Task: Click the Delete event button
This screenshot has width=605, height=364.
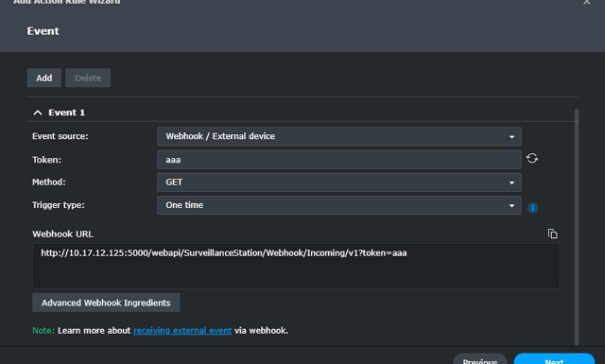Action: pos(88,78)
